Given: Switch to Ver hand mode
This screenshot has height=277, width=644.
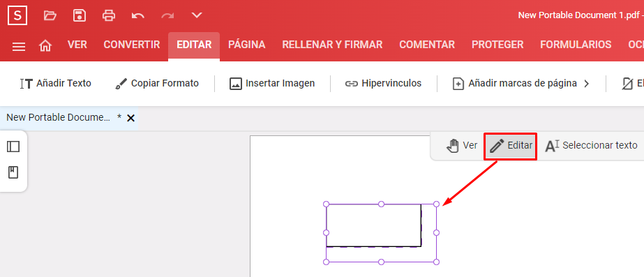Looking at the screenshot, I should click(x=462, y=146).
